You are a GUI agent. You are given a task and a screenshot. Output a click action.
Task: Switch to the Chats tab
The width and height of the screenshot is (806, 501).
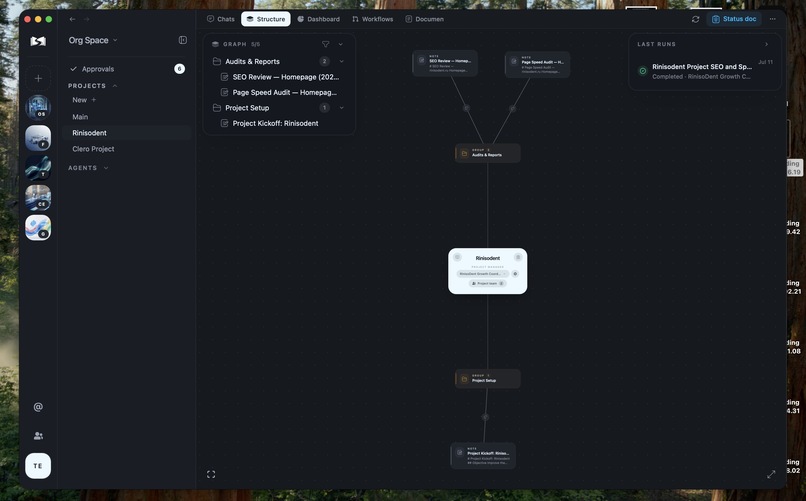coord(221,19)
